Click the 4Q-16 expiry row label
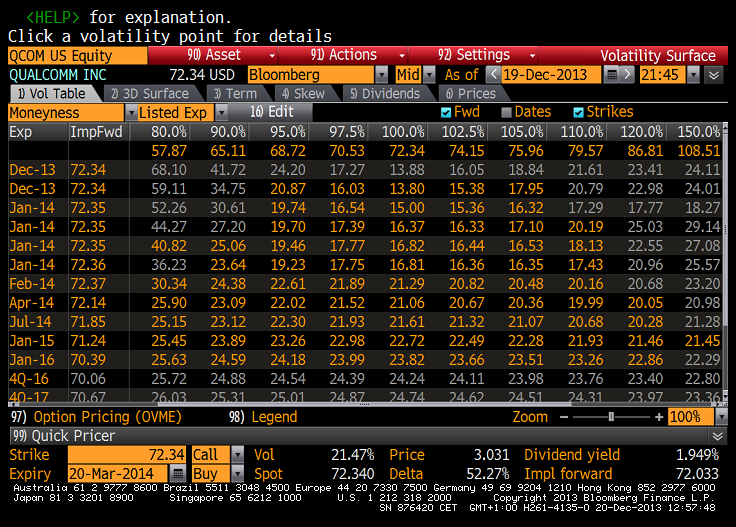Image resolution: width=736 pixels, height=527 pixels. click(31, 379)
